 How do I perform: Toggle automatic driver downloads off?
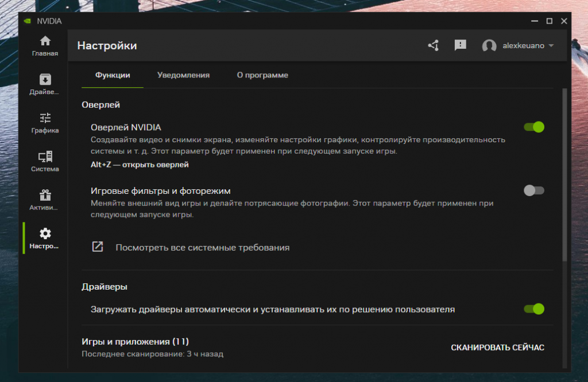pyautogui.click(x=533, y=309)
